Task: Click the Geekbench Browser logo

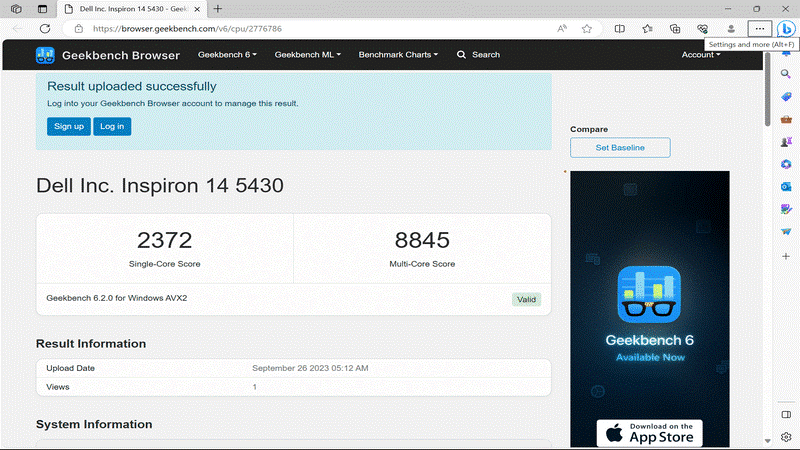Action: pos(108,55)
